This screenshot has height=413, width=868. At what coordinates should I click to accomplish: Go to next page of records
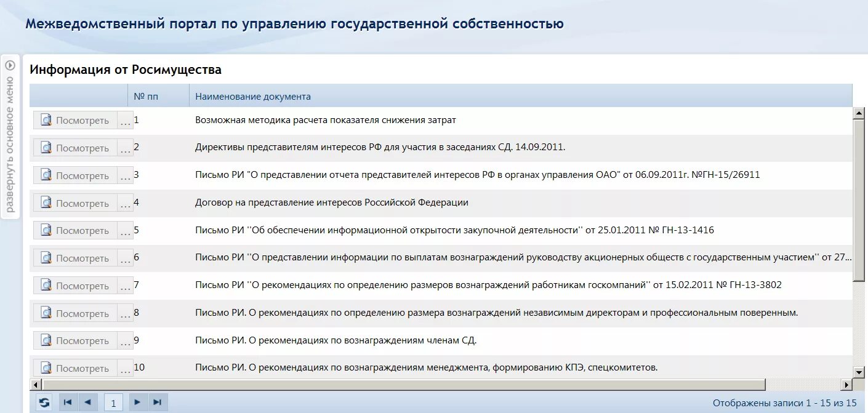(137, 403)
